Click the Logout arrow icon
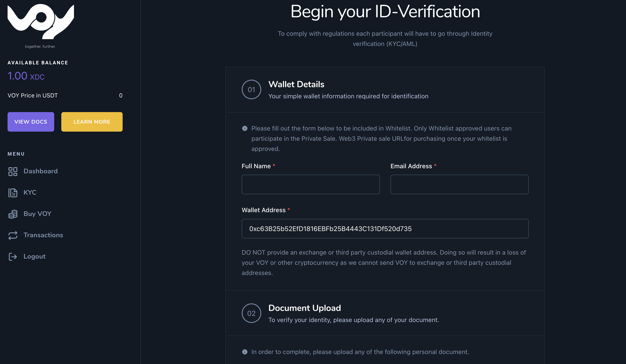This screenshot has height=364, width=626. [13, 257]
